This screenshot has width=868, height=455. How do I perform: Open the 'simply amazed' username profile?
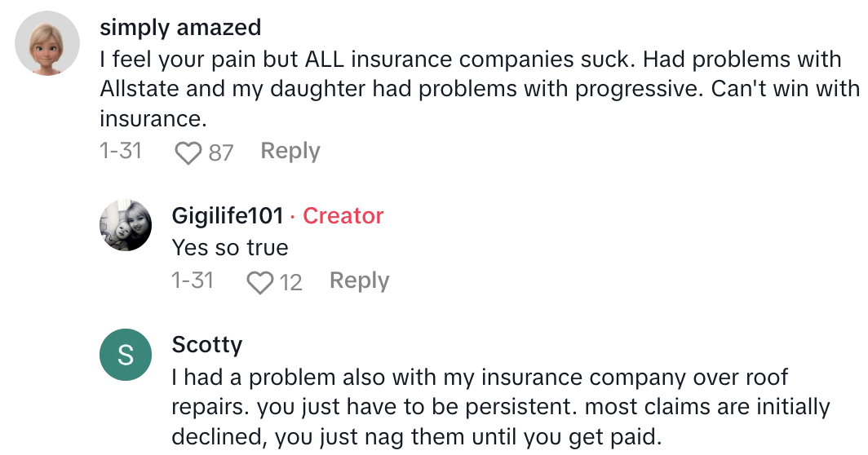click(180, 27)
